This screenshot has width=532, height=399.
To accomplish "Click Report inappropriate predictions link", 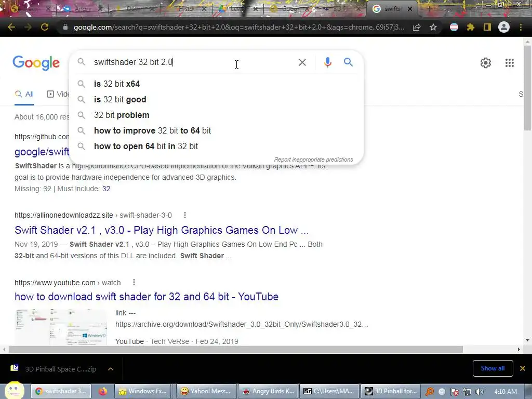I will tap(313, 159).
